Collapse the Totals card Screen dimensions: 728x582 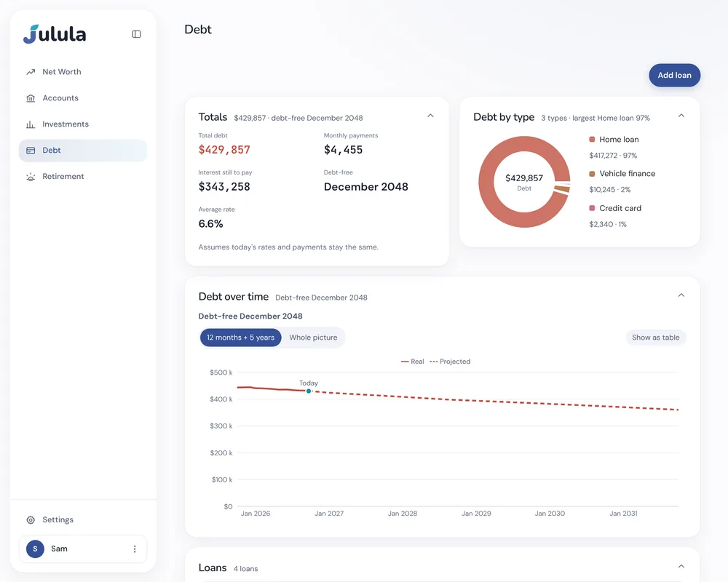[430, 116]
